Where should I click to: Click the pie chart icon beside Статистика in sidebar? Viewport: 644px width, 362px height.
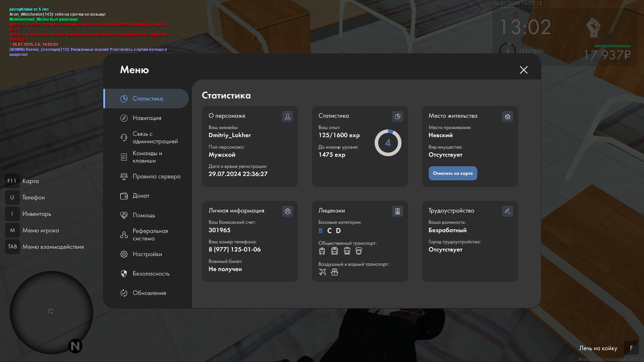pos(124,99)
